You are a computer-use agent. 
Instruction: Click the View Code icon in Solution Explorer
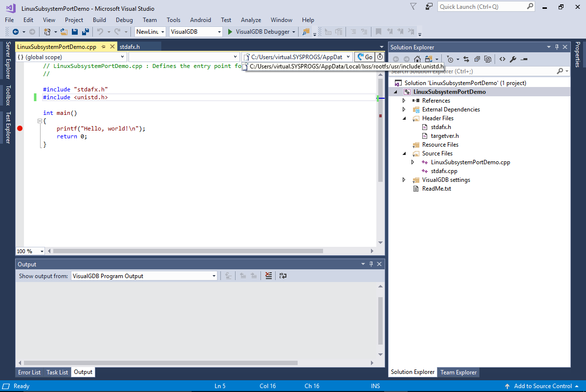pyautogui.click(x=502, y=59)
